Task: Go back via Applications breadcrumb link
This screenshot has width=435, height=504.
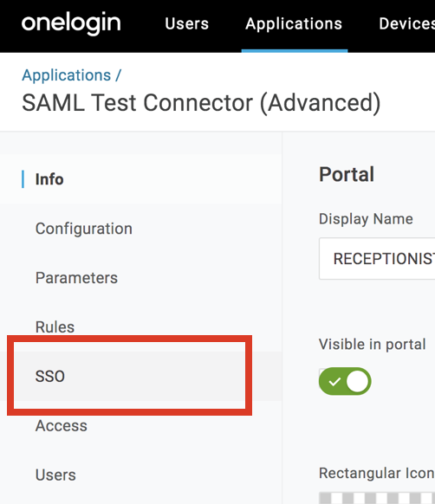Action: (x=66, y=75)
